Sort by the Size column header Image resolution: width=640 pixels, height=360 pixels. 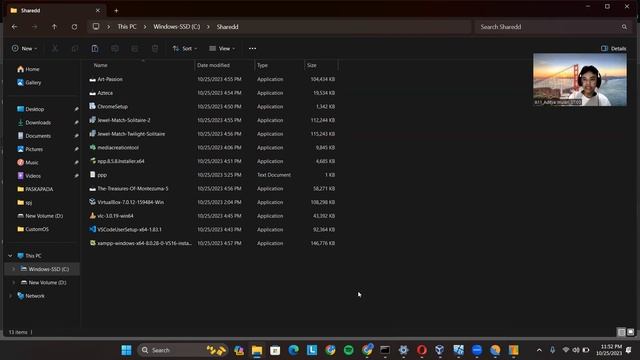[311, 65]
